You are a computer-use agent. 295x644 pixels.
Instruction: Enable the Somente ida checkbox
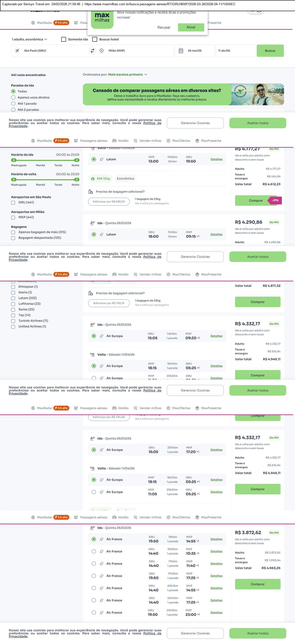click(x=64, y=40)
